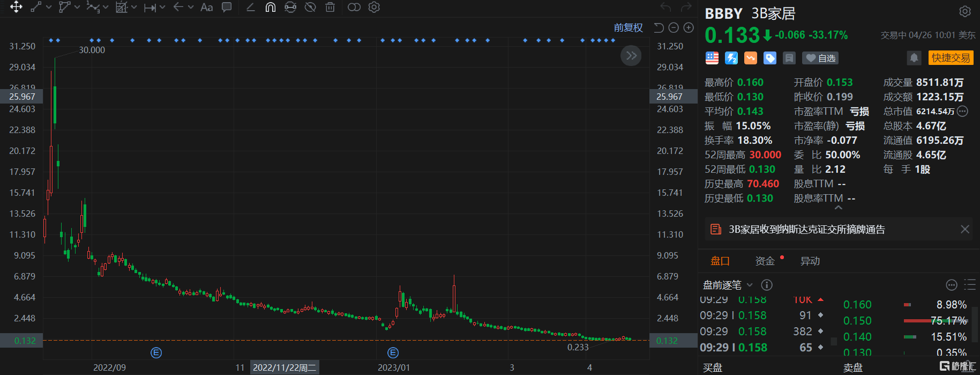Image resolution: width=980 pixels, height=375 pixels.
Task: Select the eraser angle tool
Action: pos(250,7)
